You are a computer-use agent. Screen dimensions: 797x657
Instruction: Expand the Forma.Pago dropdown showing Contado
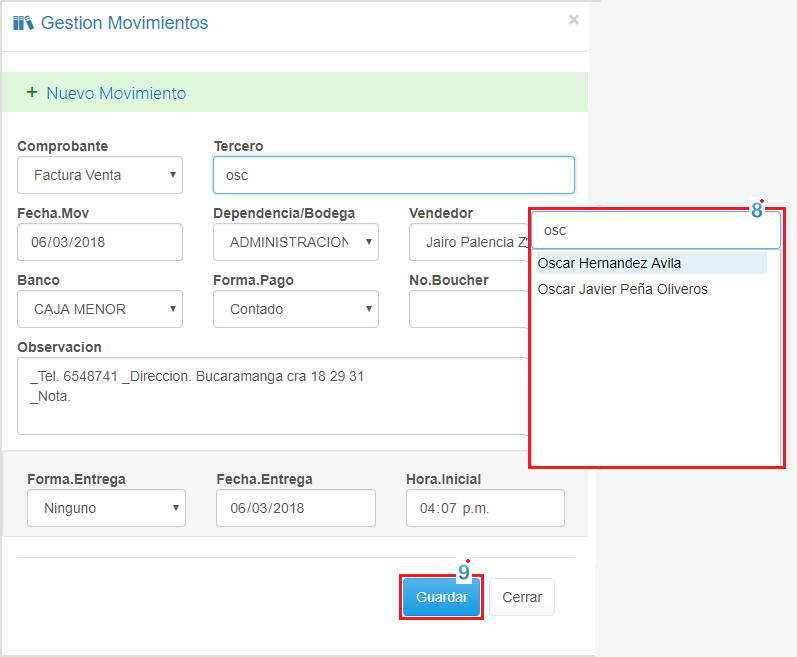[x=296, y=309]
